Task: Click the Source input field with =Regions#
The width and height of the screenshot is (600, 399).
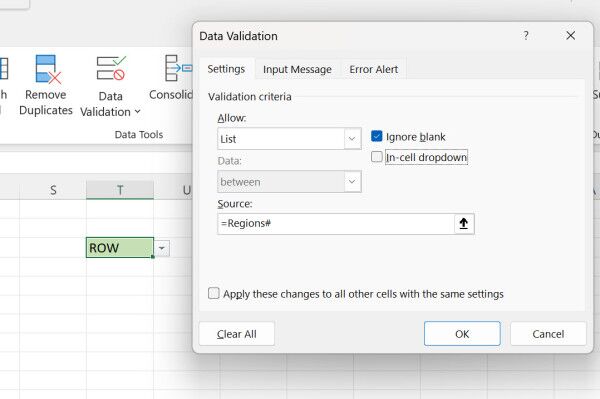Action: click(336, 224)
